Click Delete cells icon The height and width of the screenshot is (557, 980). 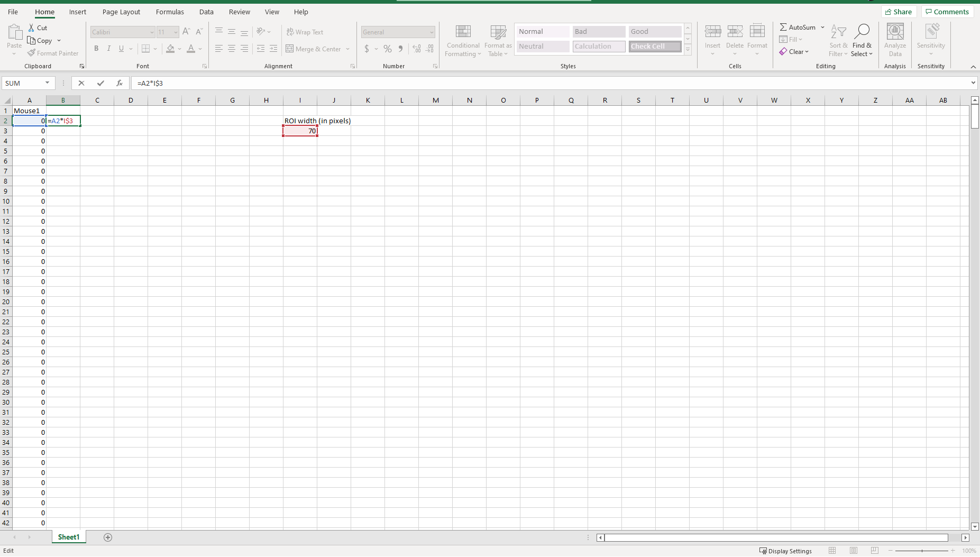735,32
